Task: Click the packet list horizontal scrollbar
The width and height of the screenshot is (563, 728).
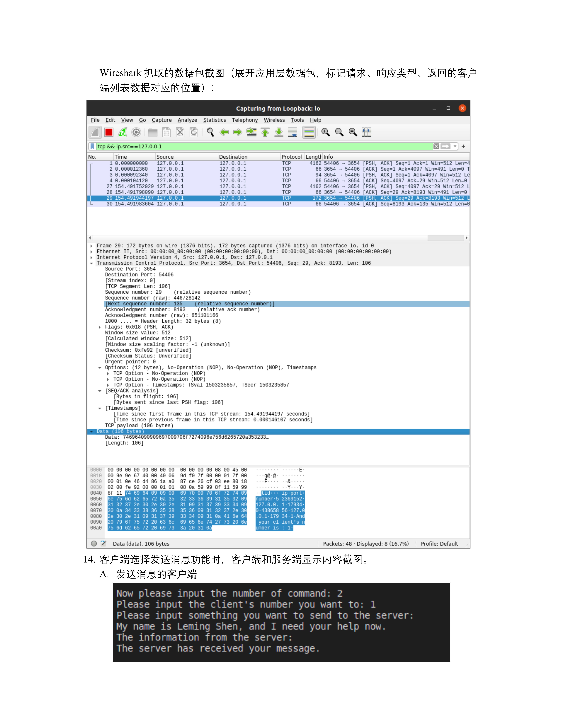Action: pyautogui.click(x=260, y=238)
